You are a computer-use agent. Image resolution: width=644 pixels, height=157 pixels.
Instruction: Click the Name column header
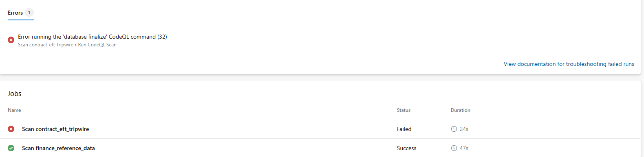[14, 110]
